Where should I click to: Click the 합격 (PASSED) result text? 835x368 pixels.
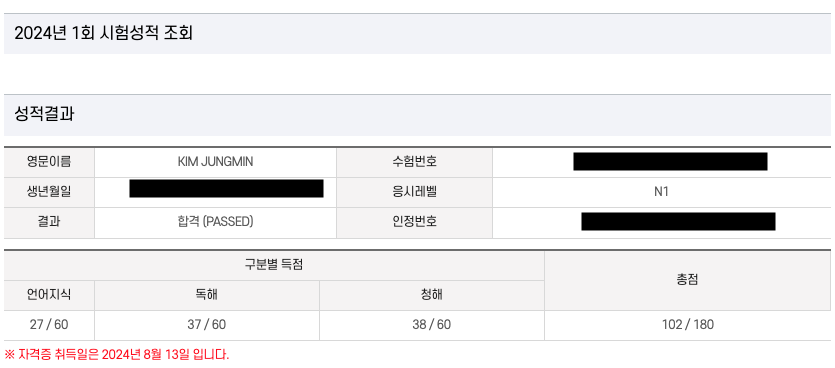[x=215, y=222]
